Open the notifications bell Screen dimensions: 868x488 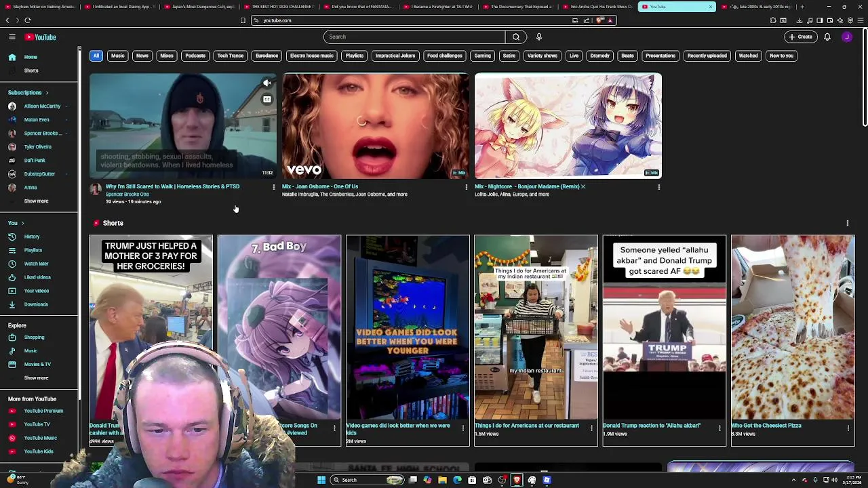pos(827,37)
